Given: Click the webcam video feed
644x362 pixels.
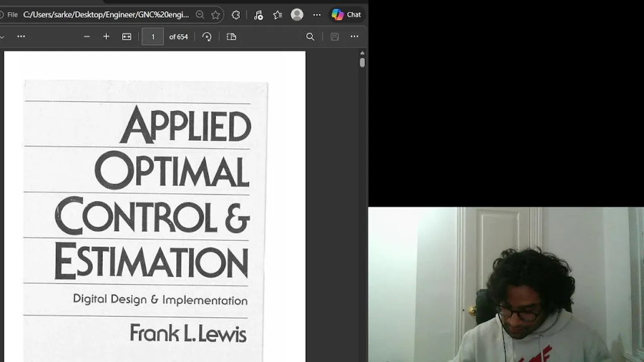Looking at the screenshot, I should click(506, 285).
